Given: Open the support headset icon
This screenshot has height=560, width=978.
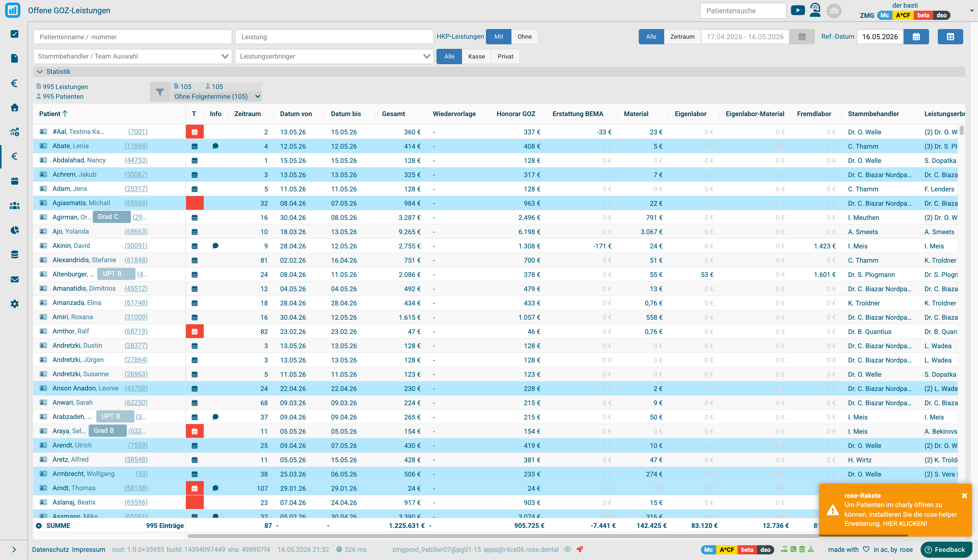Looking at the screenshot, I should coord(815,10).
